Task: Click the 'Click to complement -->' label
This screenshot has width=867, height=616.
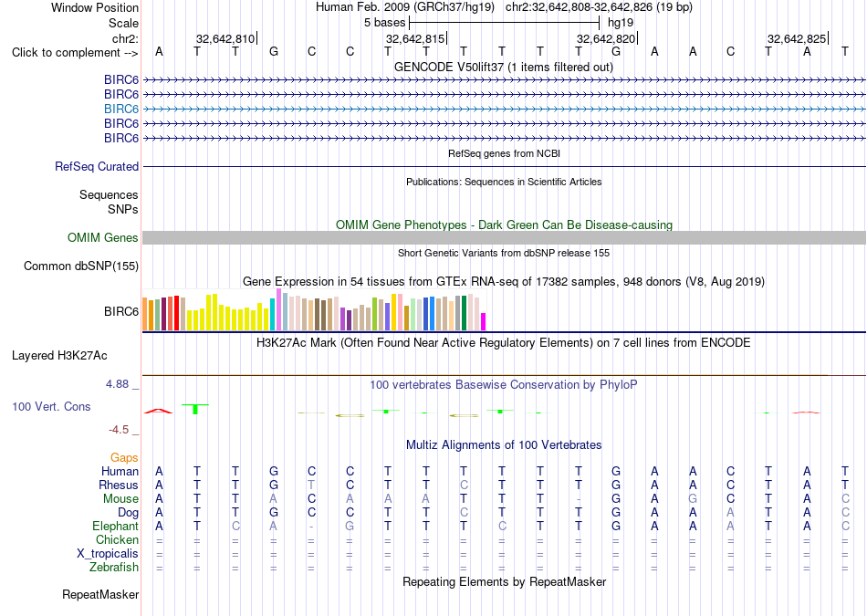Action: (x=75, y=53)
